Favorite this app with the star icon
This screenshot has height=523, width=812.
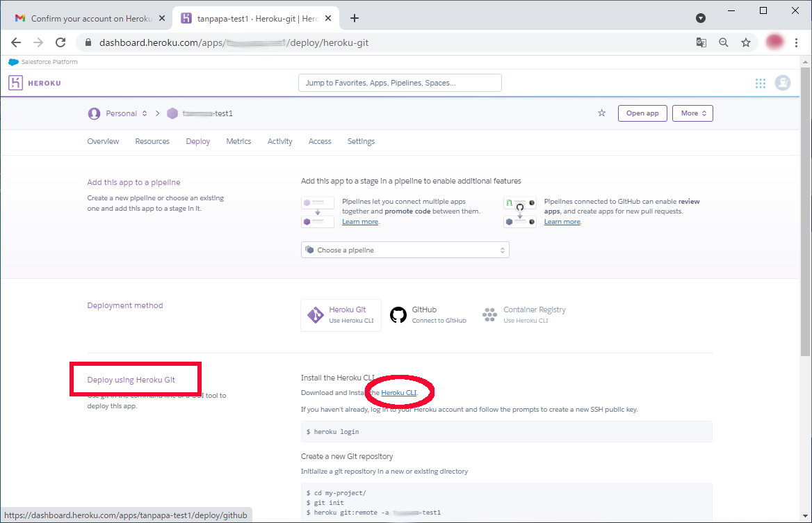601,113
